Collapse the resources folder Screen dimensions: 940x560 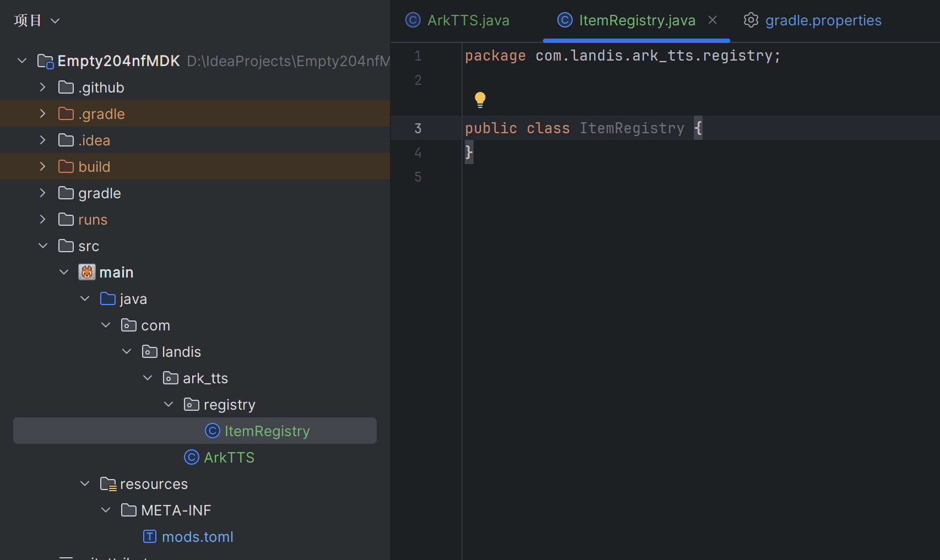click(x=85, y=483)
